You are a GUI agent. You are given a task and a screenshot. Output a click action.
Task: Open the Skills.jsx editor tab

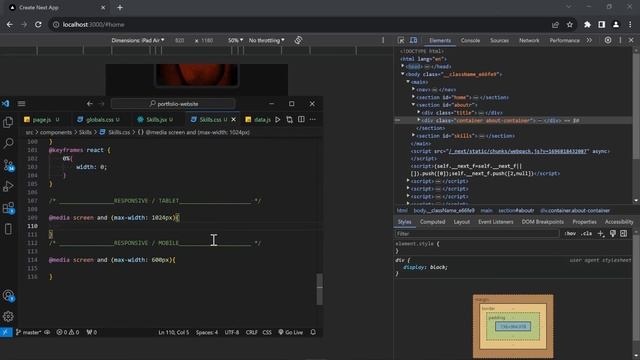coord(156,120)
